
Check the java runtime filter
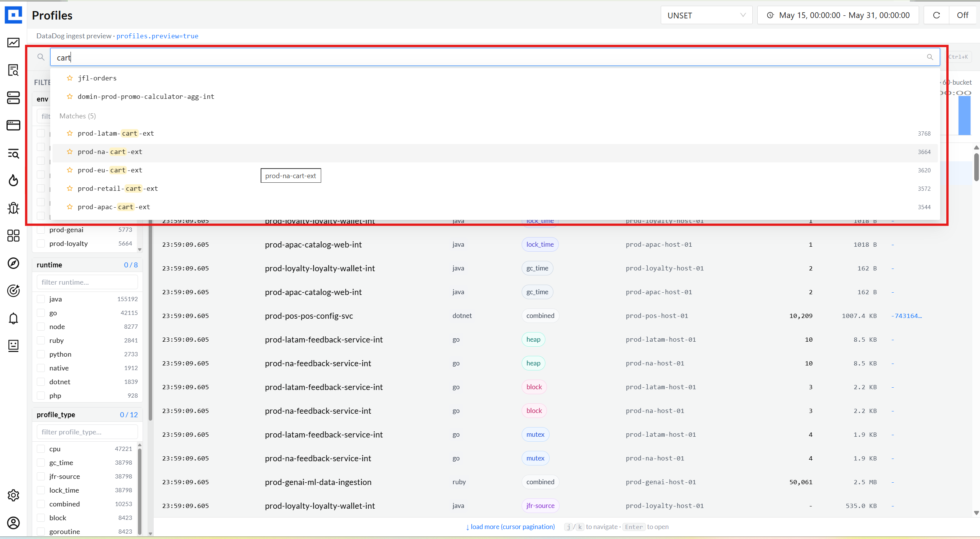(x=41, y=299)
